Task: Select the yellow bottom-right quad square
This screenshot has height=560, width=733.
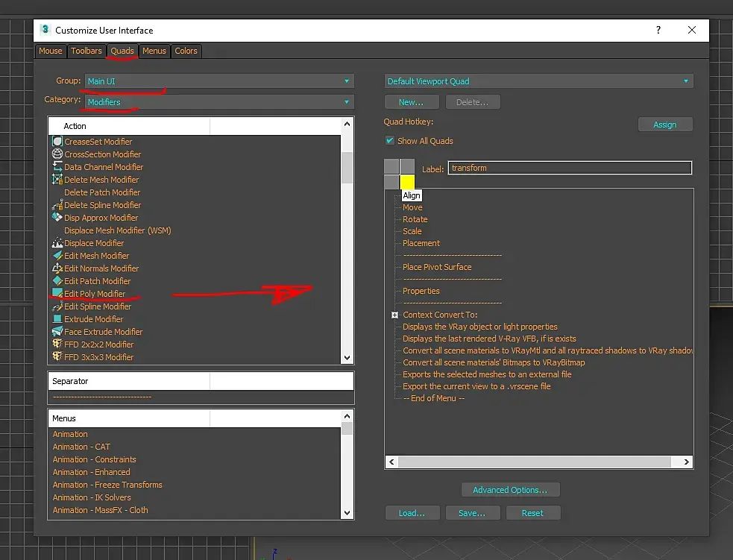Action: click(x=407, y=182)
